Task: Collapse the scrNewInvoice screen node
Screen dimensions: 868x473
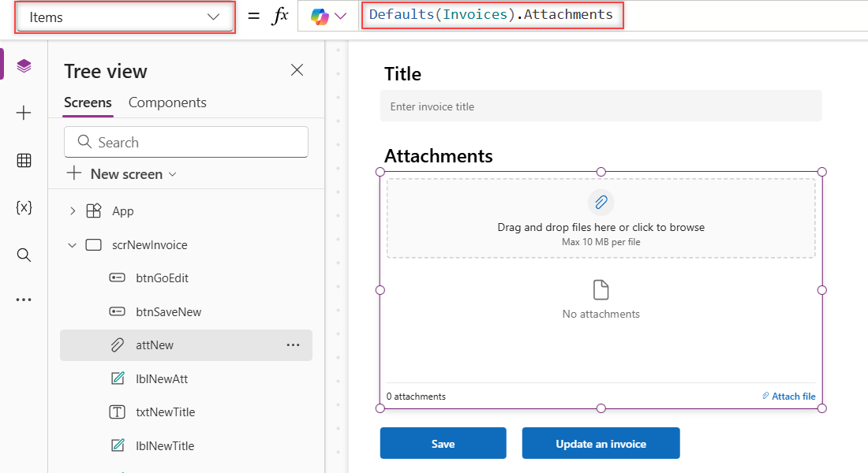Action: click(x=72, y=245)
